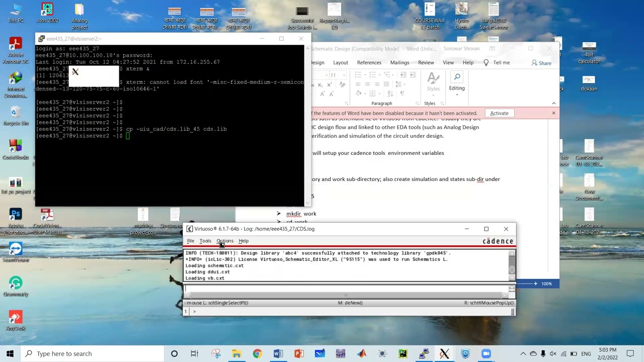Viewport: 644px width, 362px height.
Task: Click the zoom-in plus on Word's zoom slider
Action: 535,284
